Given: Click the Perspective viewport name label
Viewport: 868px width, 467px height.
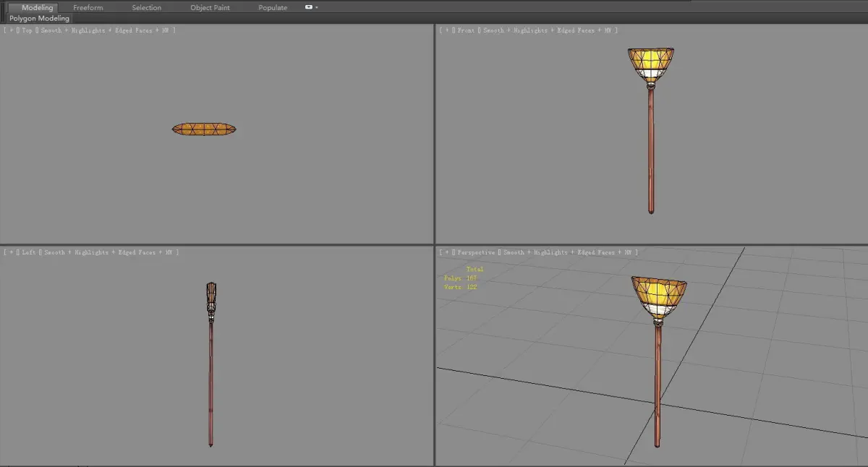Looking at the screenshot, I should [x=476, y=252].
